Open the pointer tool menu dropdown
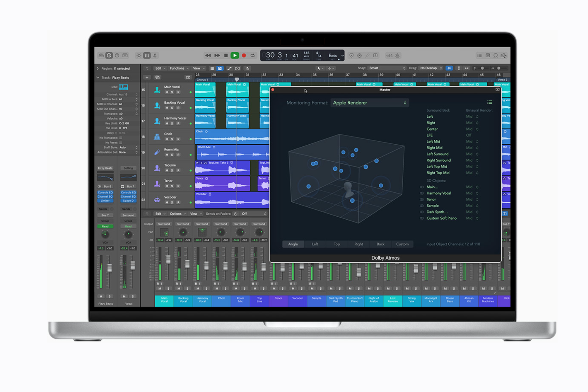Viewport: 588px width, 392px height. tap(320, 68)
